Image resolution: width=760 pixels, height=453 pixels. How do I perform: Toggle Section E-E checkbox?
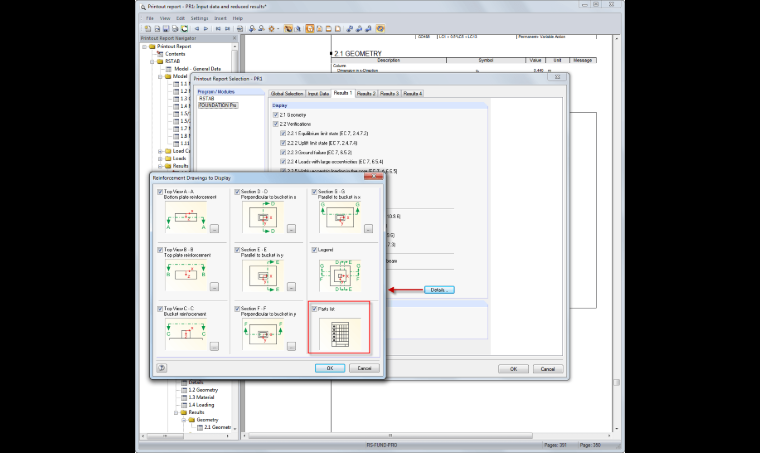pyautogui.click(x=237, y=250)
